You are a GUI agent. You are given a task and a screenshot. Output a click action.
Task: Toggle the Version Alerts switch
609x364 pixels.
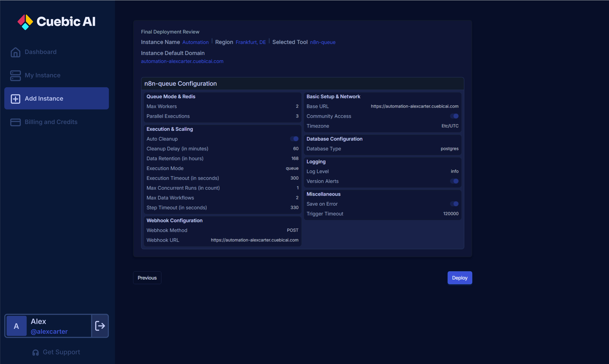(x=454, y=181)
